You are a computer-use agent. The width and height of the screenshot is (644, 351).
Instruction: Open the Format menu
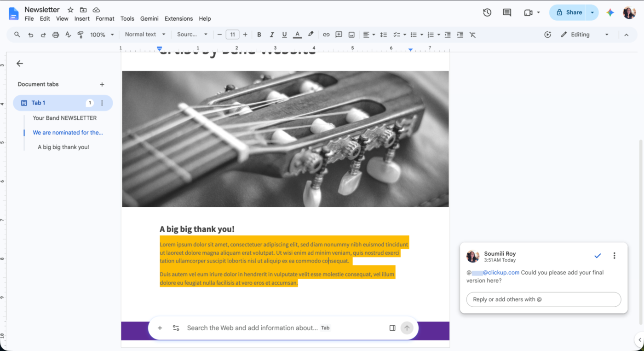[x=105, y=19]
